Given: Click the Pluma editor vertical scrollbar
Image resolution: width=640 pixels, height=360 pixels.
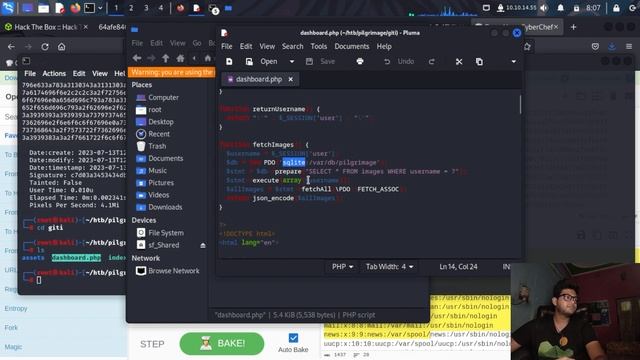Looking at the screenshot, I should coord(520,104).
